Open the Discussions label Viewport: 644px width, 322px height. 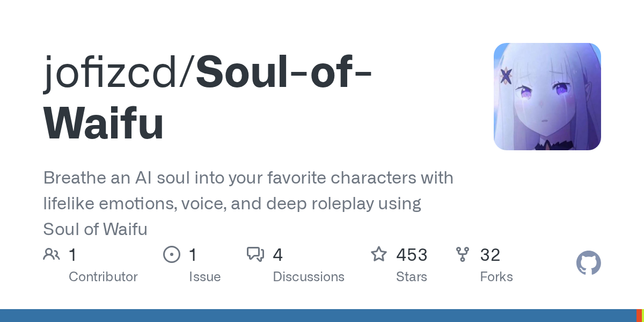coord(309,277)
